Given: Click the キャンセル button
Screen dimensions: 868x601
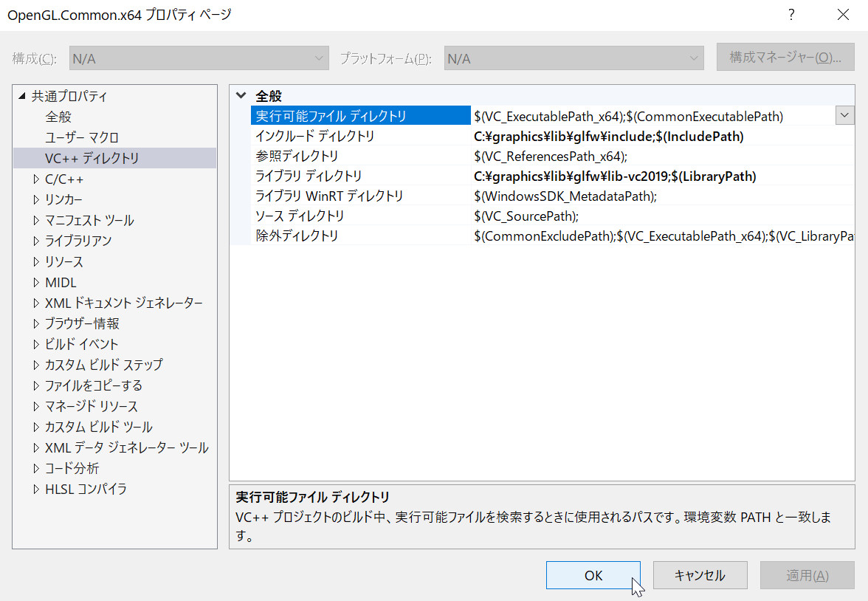Looking at the screenshot, I should coord(700,575).
